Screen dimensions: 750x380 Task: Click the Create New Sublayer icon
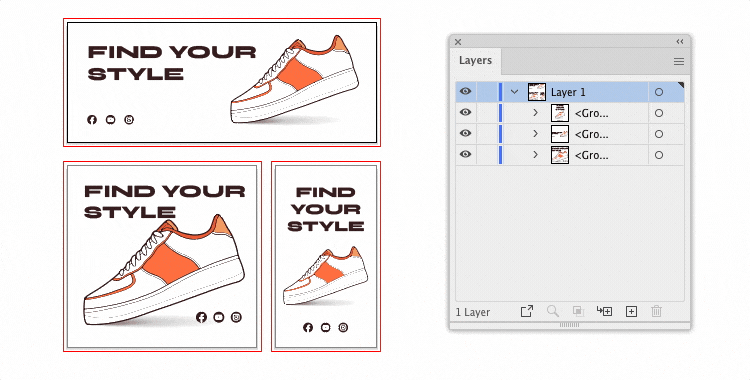click(605, 312)
